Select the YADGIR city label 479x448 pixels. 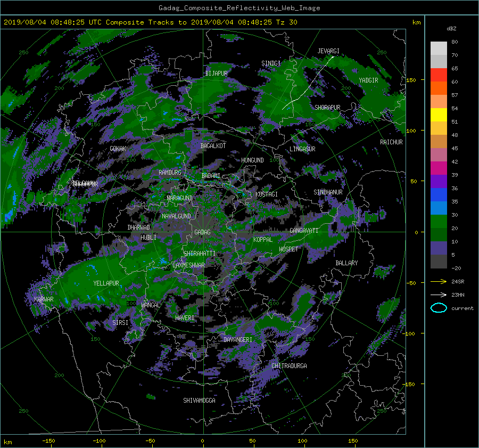click(x=368, y=80)
